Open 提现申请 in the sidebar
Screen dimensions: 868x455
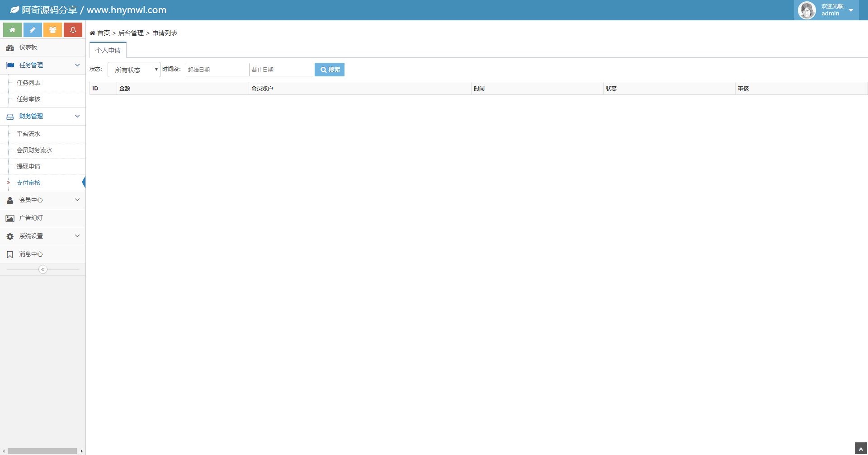[x=28, y=166]
